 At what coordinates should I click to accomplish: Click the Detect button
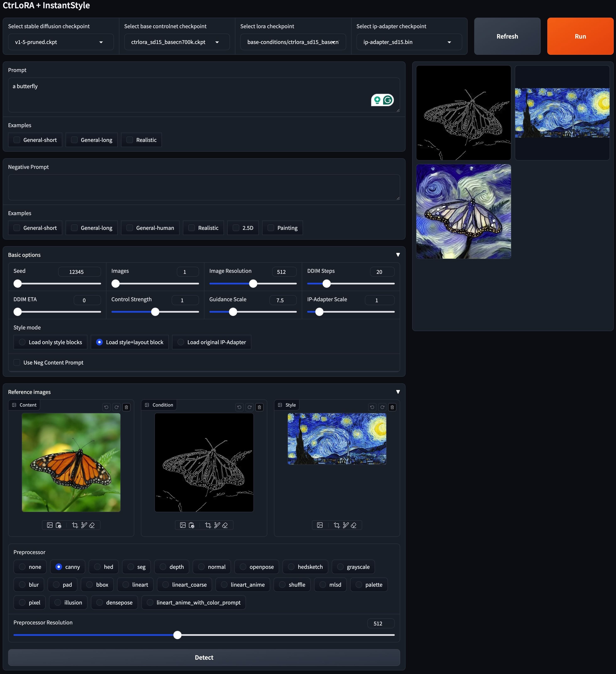pyautogui.click(x=204, y=657)
